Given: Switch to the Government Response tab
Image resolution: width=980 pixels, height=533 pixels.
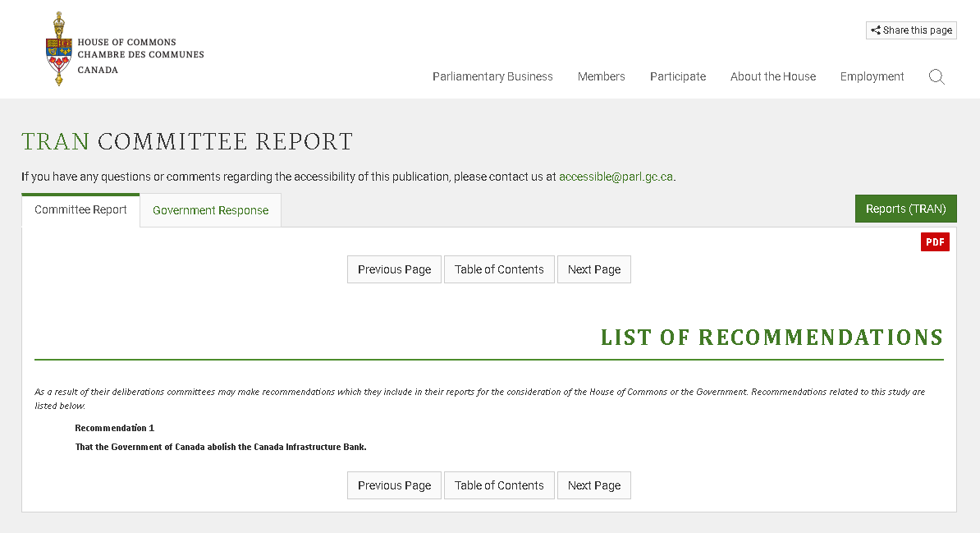Looking at the screenshot, I should tap(211, 210).
